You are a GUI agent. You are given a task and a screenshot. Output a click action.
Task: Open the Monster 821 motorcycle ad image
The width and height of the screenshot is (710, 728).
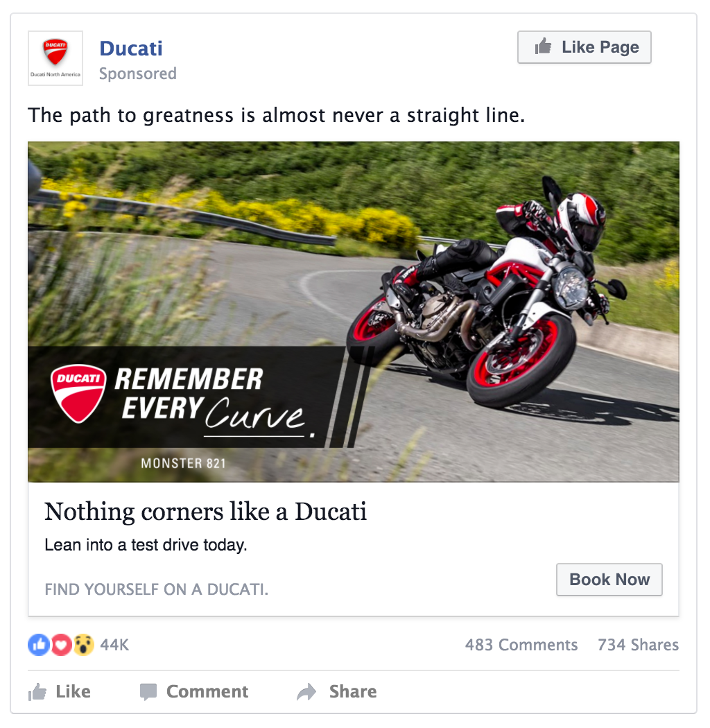(x=354, y=311)
